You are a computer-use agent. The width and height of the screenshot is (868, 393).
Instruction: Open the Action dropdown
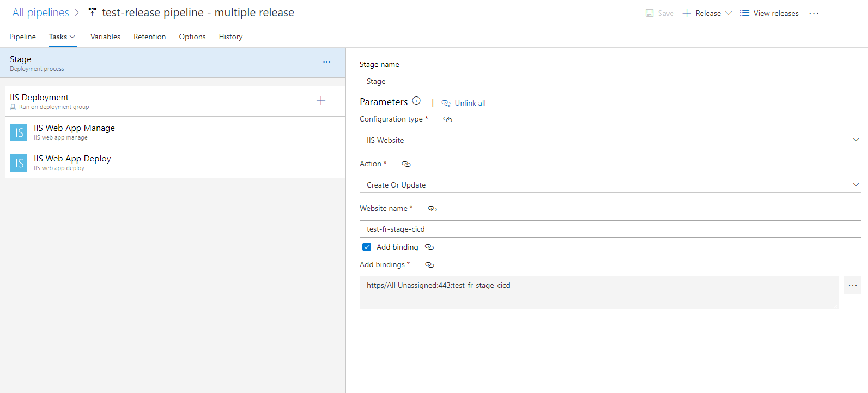610,184
